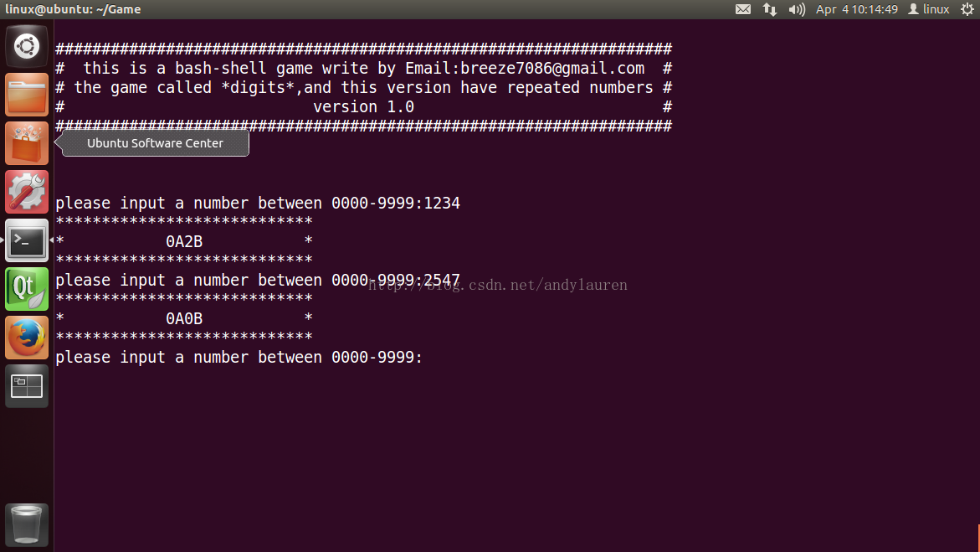Open the Workspace Switcher icon
The height and width of the screenshot is (552, 980).
(x=26, y=386)
